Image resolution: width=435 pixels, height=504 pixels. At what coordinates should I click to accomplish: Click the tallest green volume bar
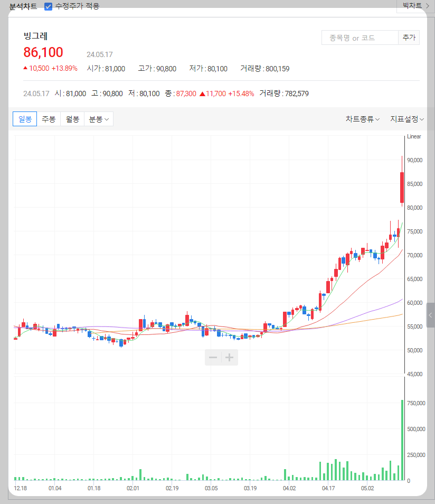(x=402, y=440)
